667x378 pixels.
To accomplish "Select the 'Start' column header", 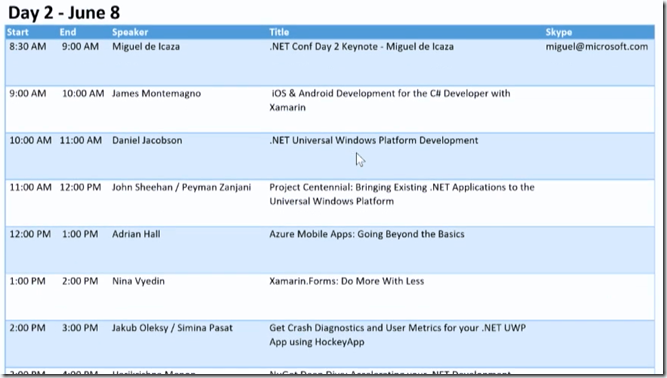I will pyautogui.click(x=17, y=32).
